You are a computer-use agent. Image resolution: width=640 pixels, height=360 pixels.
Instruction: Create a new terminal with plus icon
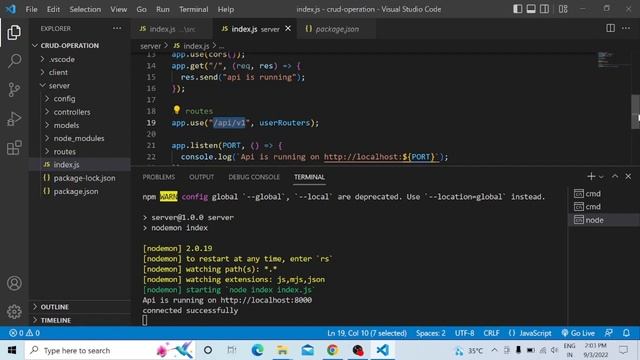pyautogui.click(x=591, y=176)
